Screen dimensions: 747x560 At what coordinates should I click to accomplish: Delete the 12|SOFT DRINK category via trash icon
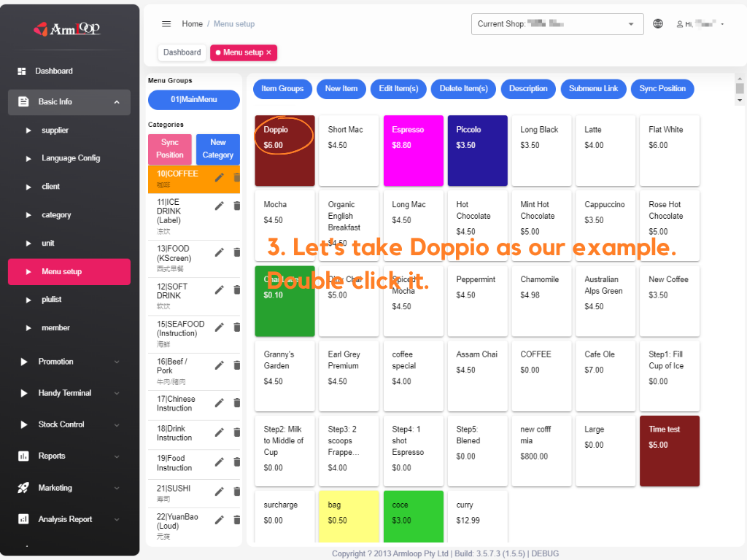tap(236, 289)
